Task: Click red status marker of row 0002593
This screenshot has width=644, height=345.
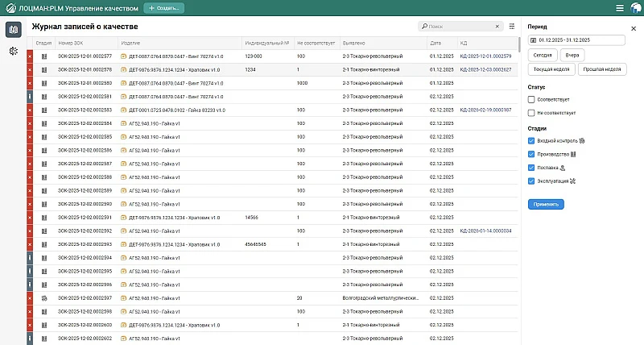Action: 30,245
